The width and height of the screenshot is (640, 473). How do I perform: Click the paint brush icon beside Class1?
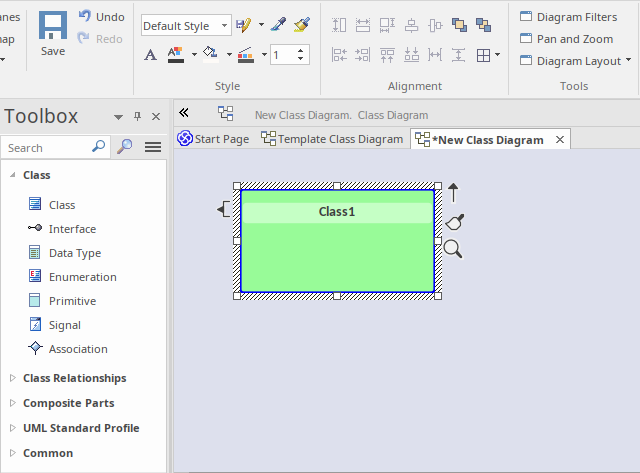[x=454, y=221]
